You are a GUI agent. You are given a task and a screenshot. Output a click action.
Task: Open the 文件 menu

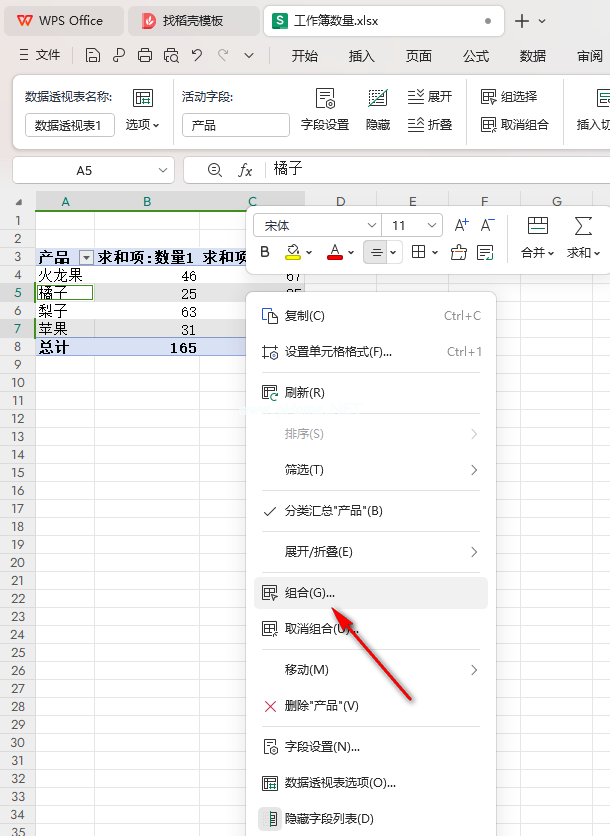pyautogui.click(x=40, y=55)
